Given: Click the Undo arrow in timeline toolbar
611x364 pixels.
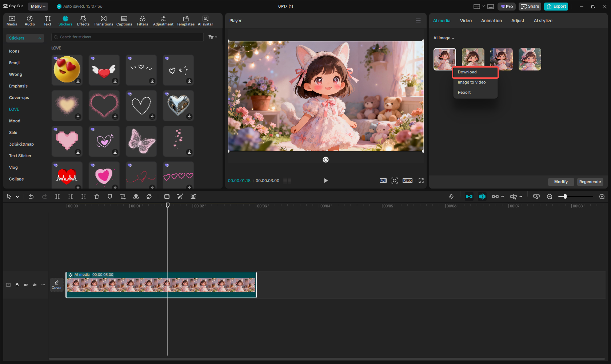Looking at the screenshot, I should tap(31, 197).
